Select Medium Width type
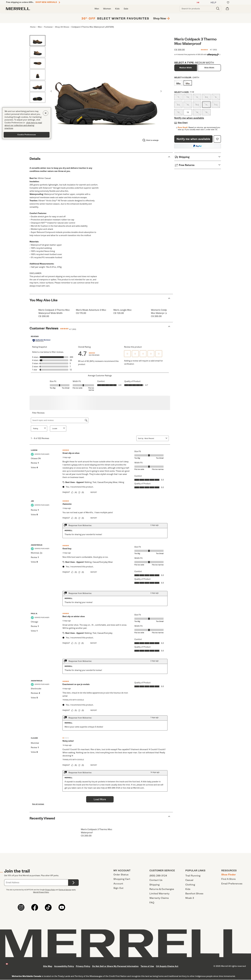 [186, 68]
